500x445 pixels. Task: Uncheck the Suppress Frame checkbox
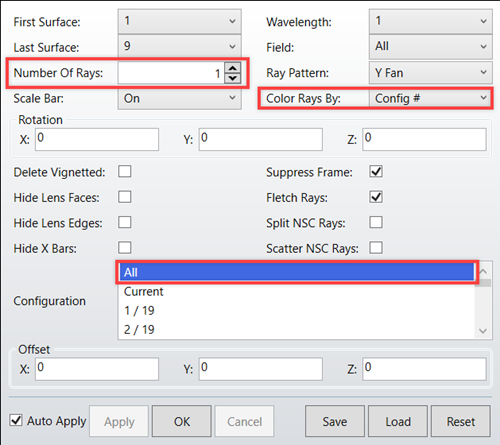click(x=376, y=172)
